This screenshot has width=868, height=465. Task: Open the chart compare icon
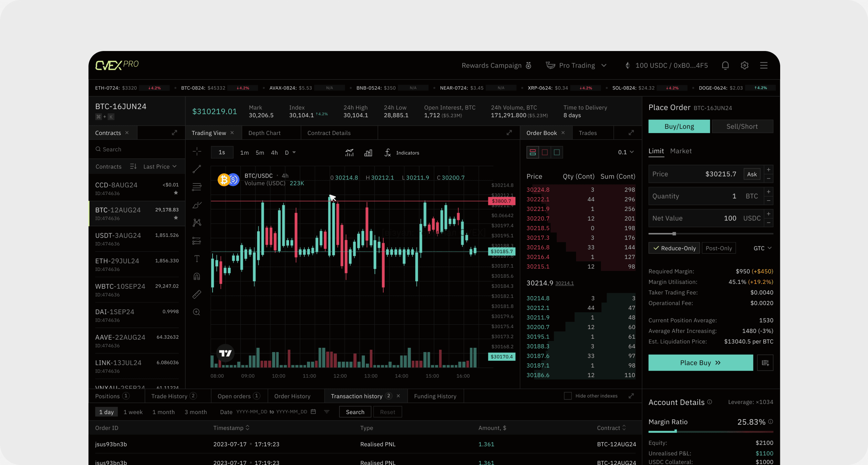pos(349,153)
